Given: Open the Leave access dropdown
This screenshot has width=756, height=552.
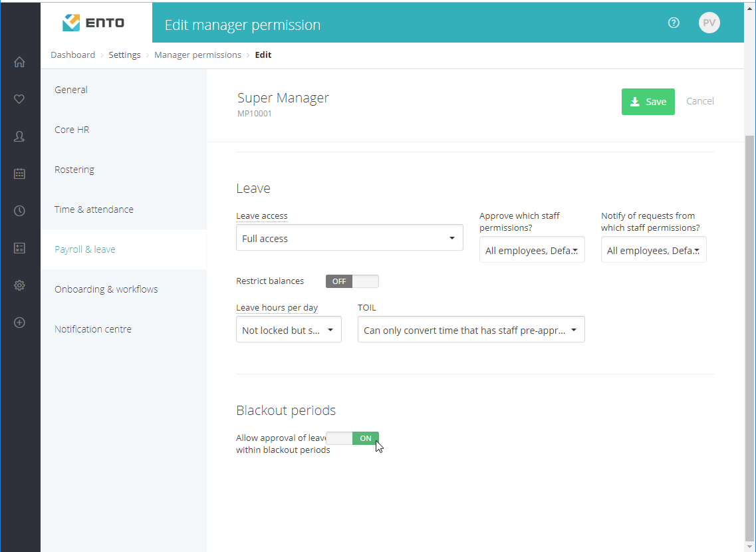Looking at the screenshot, I should pyautogui.click(x=350, y=237).
